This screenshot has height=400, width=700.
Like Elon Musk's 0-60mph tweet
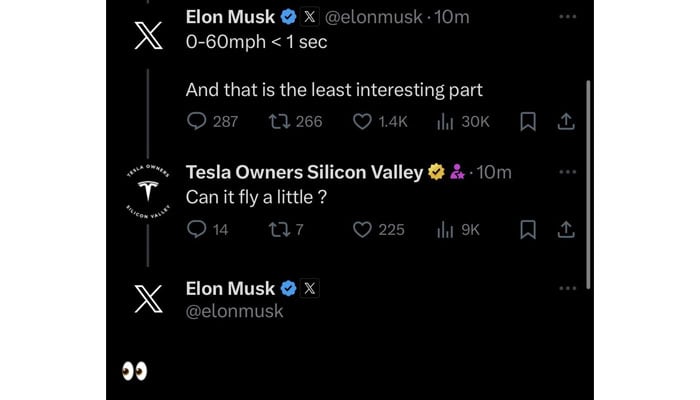tap(363, 121)
